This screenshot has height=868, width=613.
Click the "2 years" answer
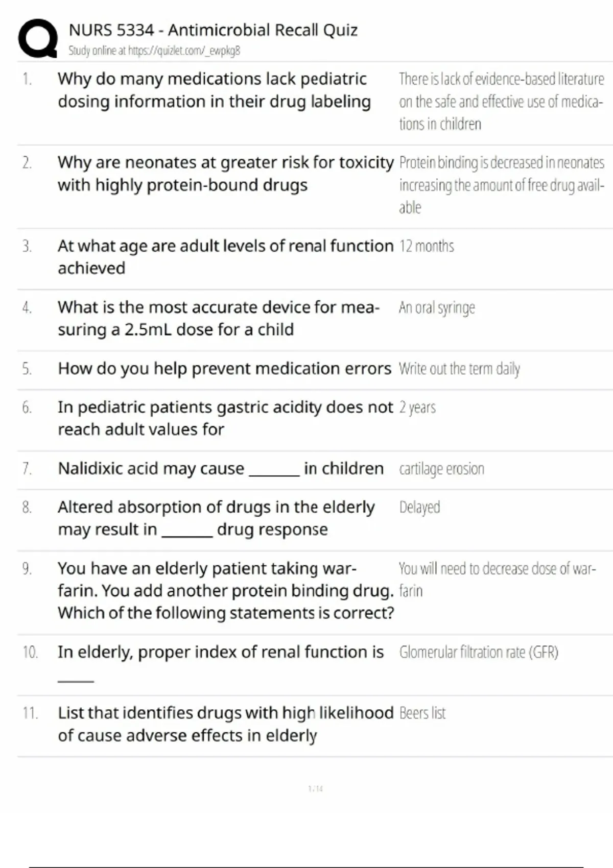click(417, 407)
